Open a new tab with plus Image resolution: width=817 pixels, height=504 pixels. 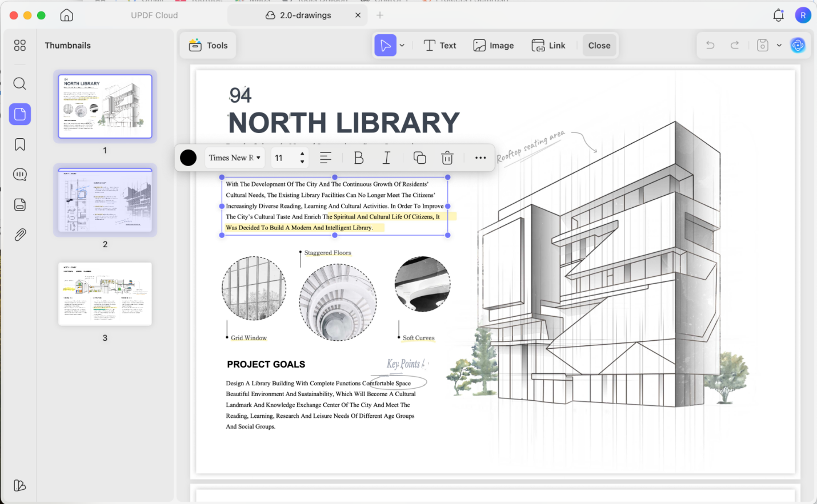pos(380,15)
